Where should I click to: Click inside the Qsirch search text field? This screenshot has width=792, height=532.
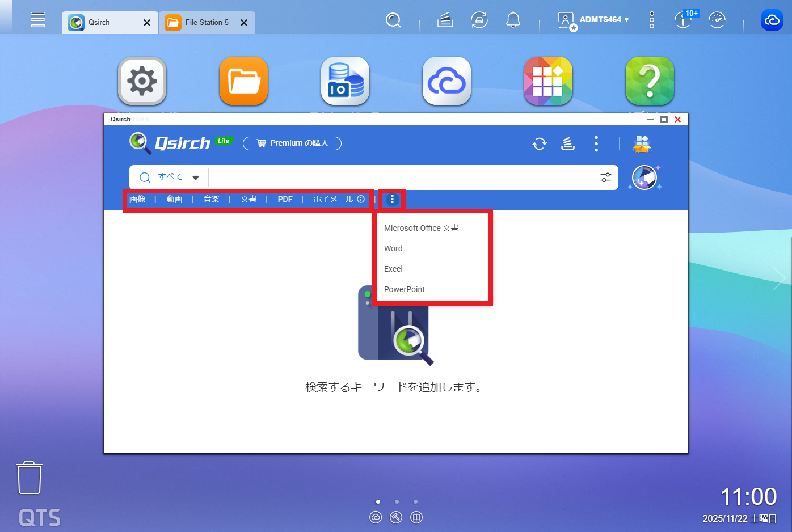click(403, 178)
